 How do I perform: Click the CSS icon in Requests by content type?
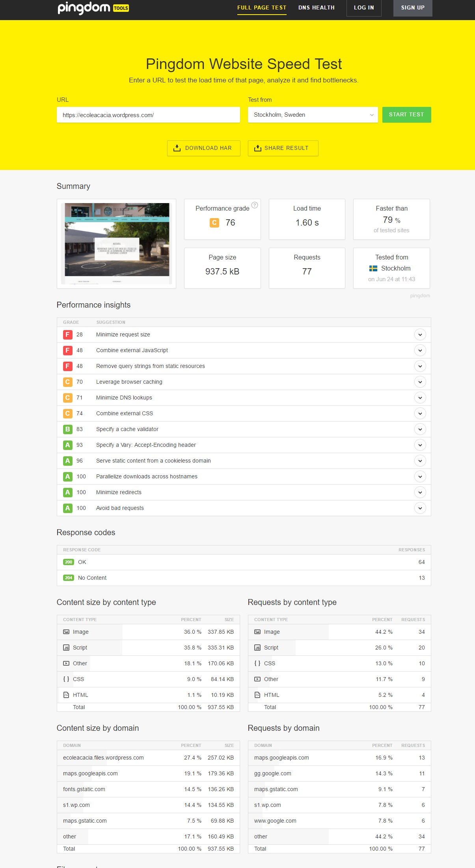tap(257, 663)
